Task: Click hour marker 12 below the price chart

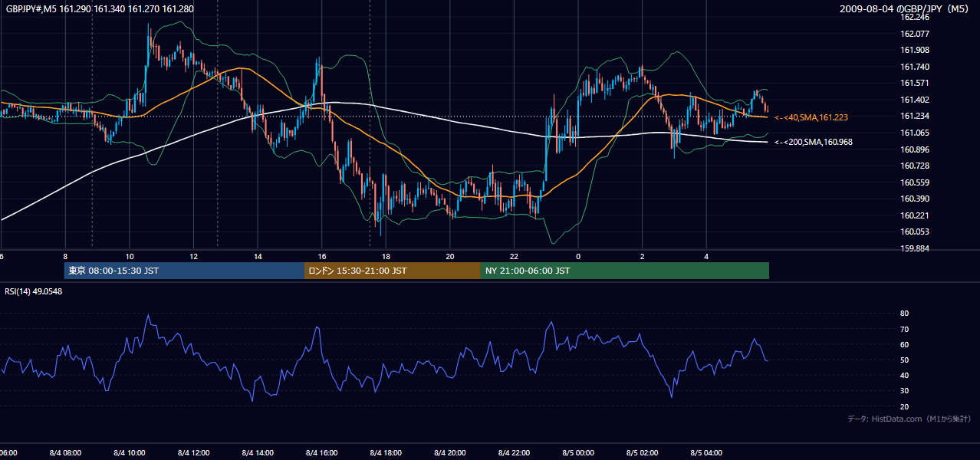Action: pyautogui.click(x=194, y=257)
